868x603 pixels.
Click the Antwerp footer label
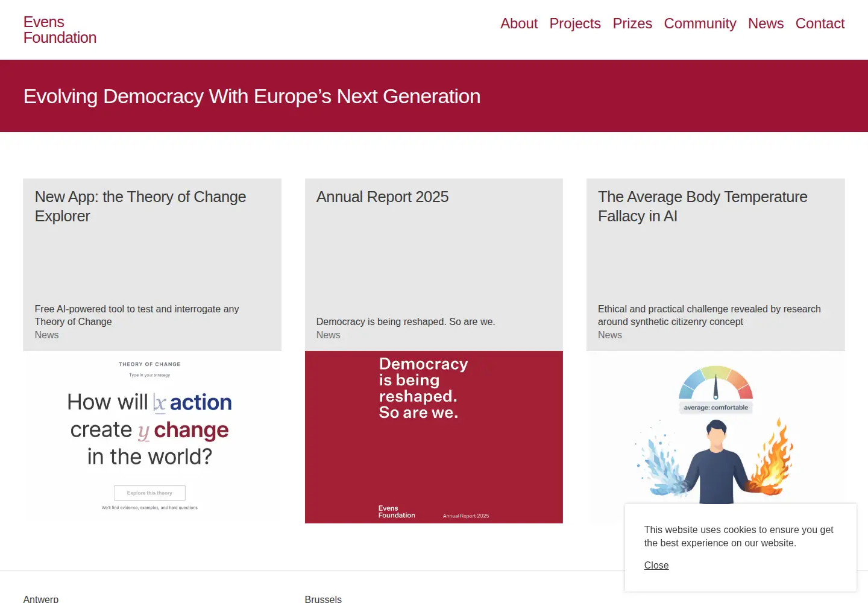pos(41,599)
